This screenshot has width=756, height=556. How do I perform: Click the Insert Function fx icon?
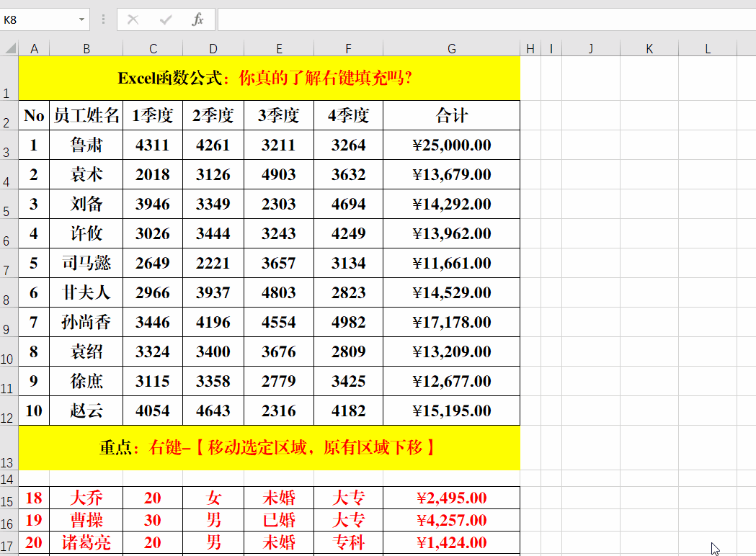[x=197, y=19]
